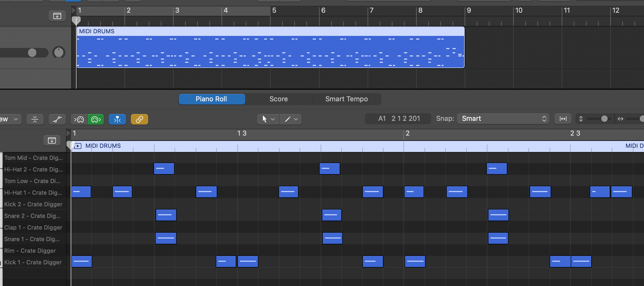
Task: Open the Pointer tool alternate-tool chevron
Action: point(272,120)
